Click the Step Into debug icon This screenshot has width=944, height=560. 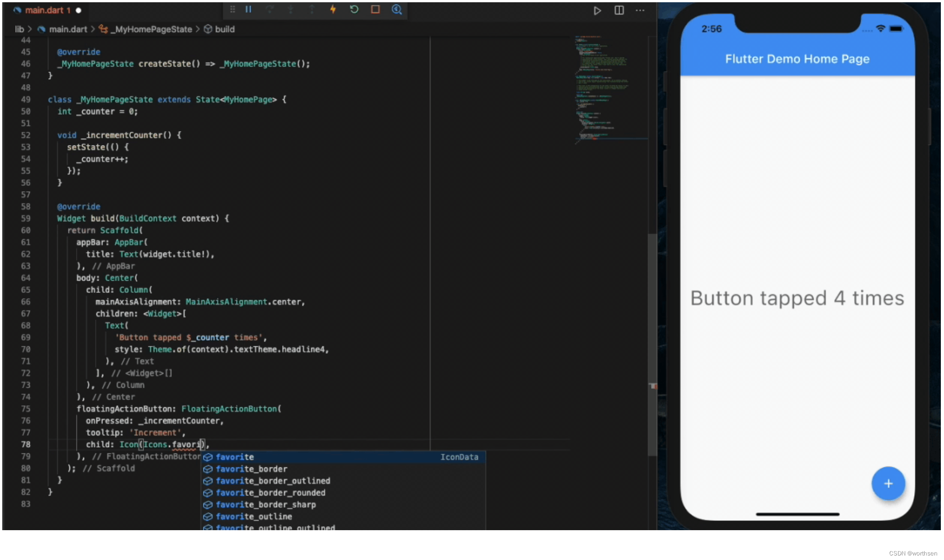click(291, 9)
